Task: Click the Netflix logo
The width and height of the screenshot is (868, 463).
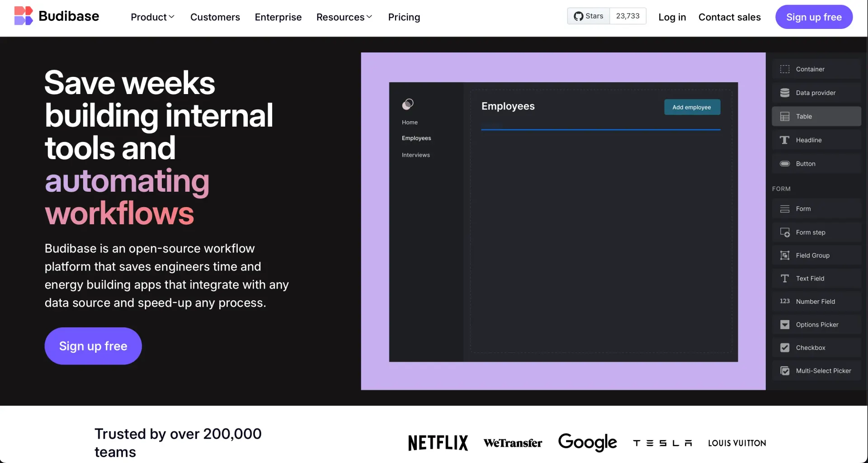Action: click(x=438, y=443)
